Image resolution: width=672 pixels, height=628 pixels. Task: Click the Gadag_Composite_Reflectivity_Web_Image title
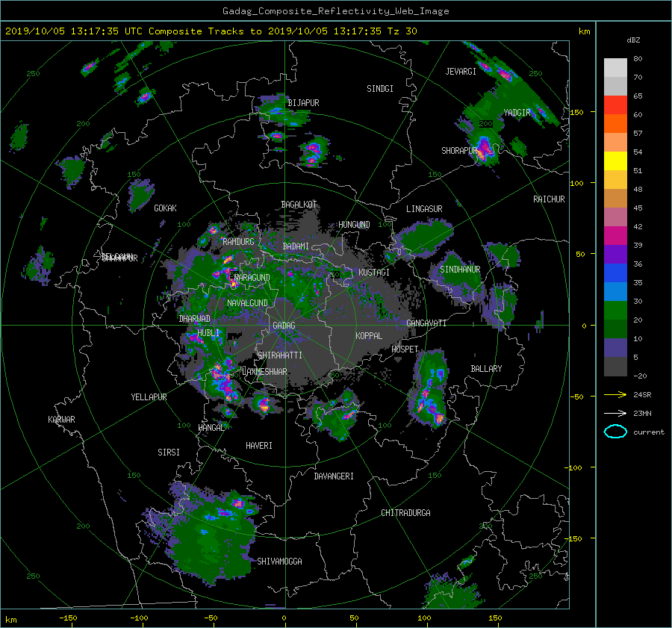click(x=335, y=11)
